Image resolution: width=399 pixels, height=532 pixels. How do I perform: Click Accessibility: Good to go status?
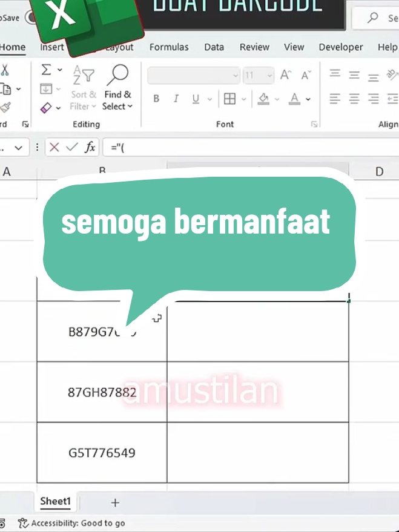tap(71, 523)
